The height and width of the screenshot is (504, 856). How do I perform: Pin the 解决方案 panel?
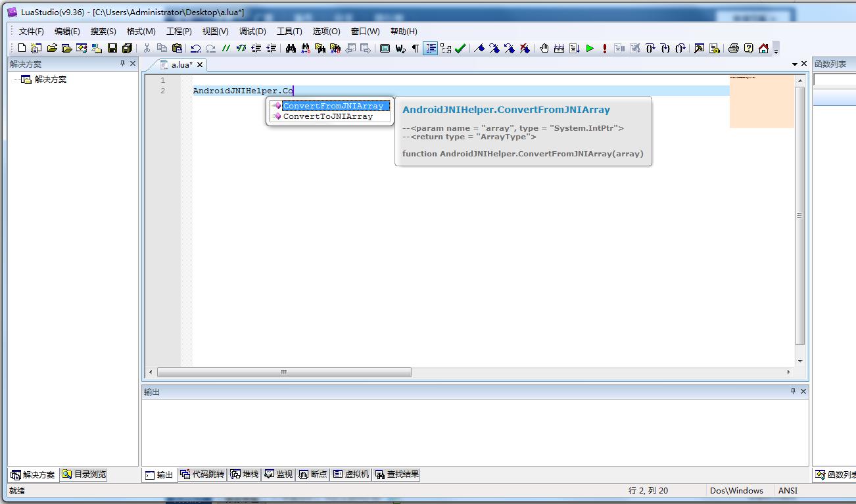click(x=122, y=64)
